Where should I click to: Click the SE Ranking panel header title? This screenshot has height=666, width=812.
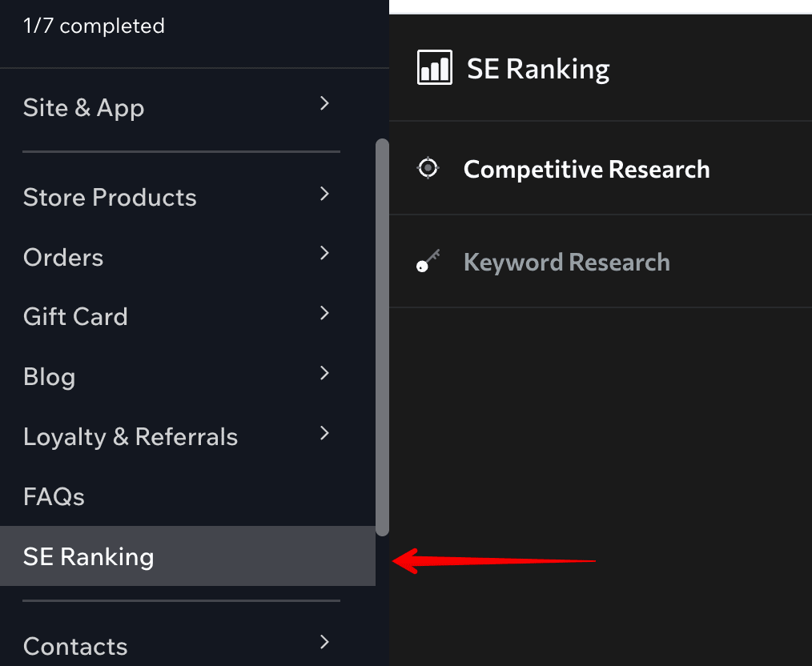pyautogui.click(x=538, y=69)
